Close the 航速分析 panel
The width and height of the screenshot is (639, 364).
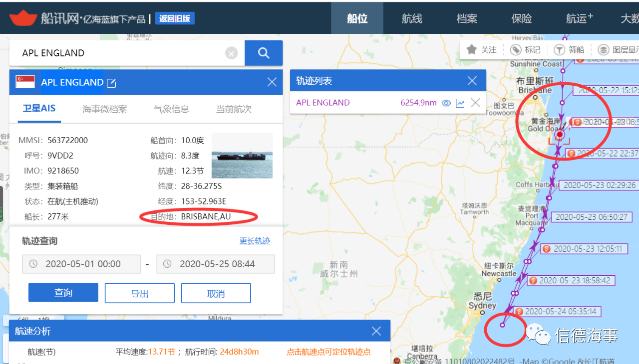point(376,331)
